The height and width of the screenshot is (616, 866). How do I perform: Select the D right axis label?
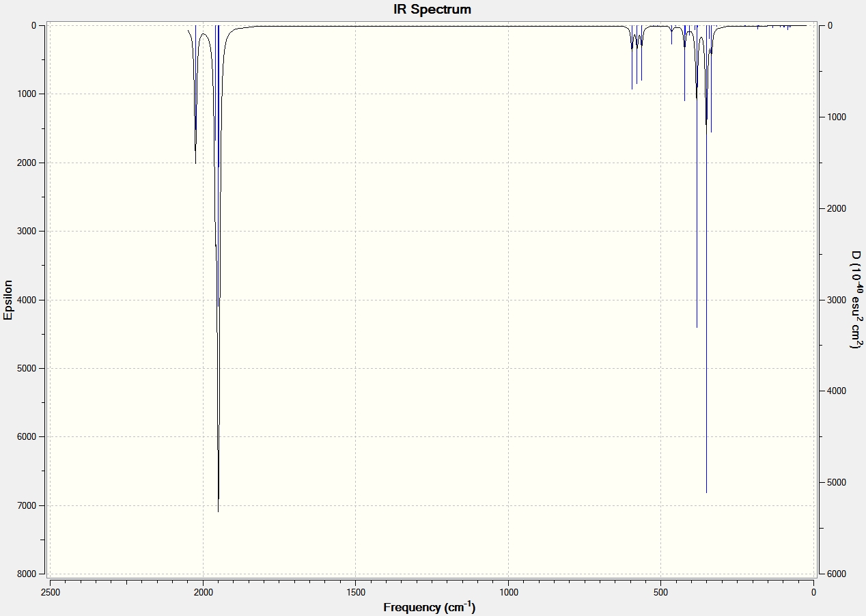856,300
